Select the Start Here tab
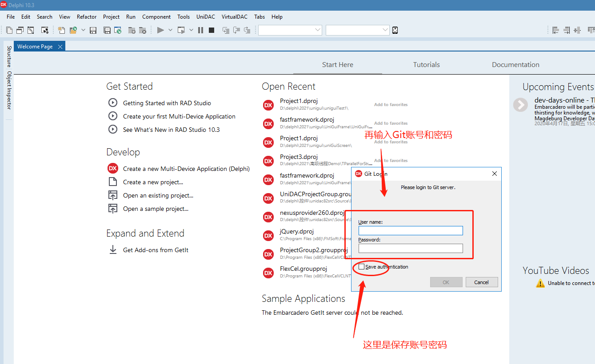 point(338,65)
